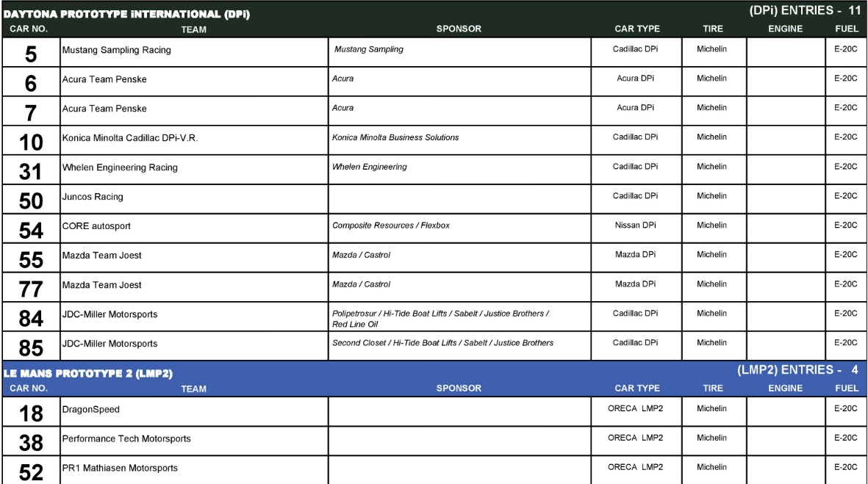Select sponsor "Acura" in car 7 row

(342, 108)
